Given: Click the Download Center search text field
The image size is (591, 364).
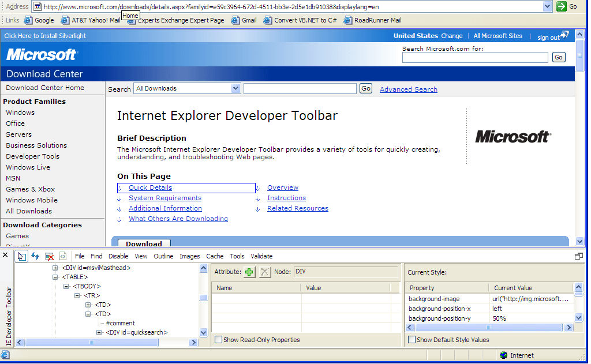Looking at the screenshot, I should pos(300,89).
